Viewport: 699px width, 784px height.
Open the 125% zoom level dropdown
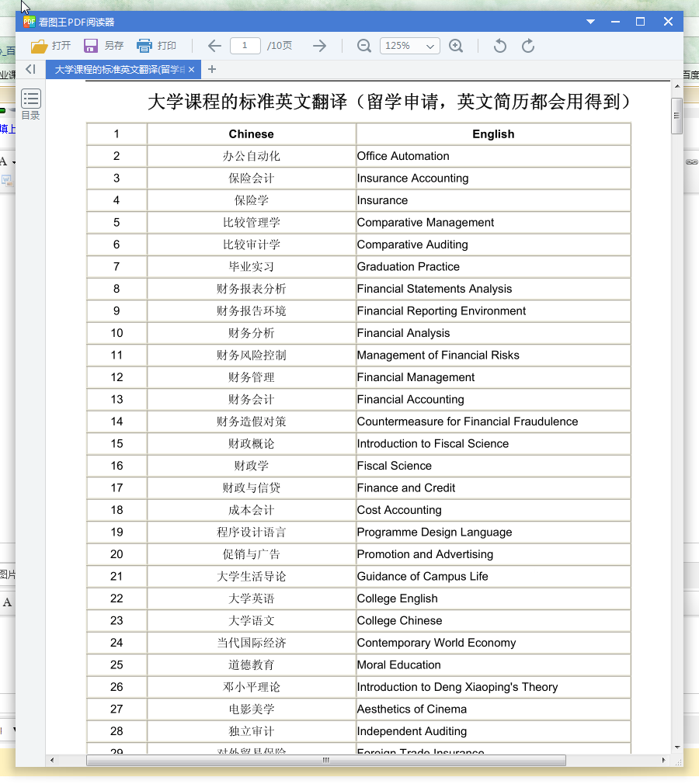click(409, 46)
